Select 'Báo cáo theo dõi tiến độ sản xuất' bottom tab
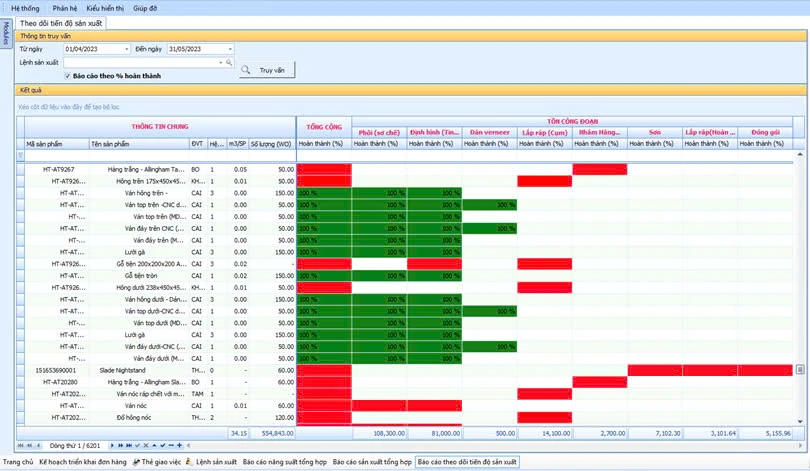810x471 pixels. (x=467, y=462)
